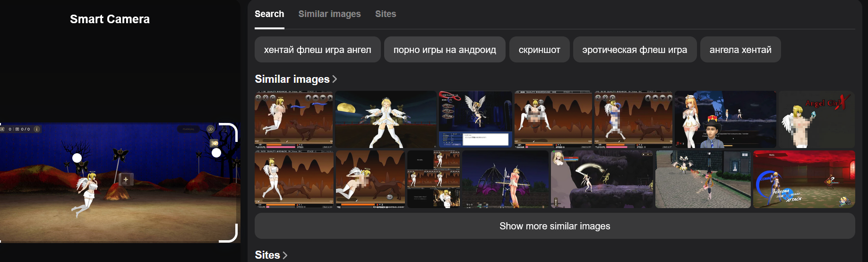Click the info icon in the query image
The height and width of the screenshot is (262, 868).
pyautogui.click(x=37, y=129)
